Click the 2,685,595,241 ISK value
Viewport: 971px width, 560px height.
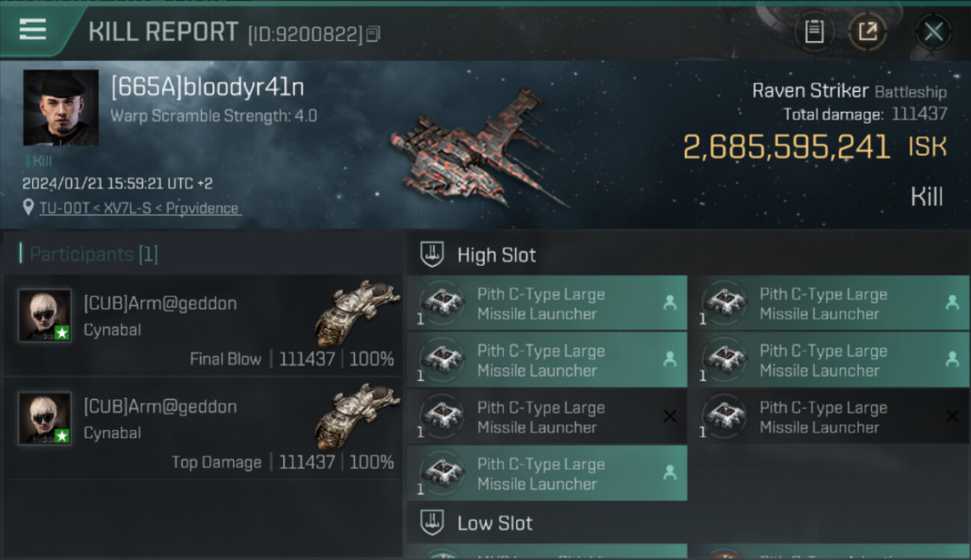point(815,147)
